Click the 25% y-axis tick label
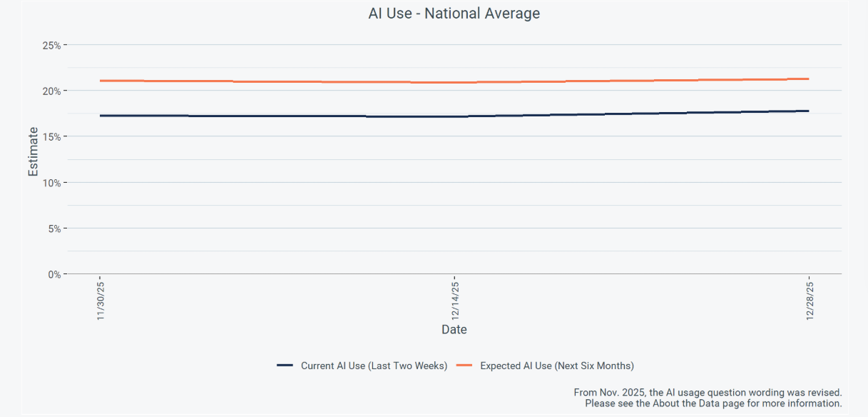This screenshot has width=868, height=417. click(x=51, y=45)
